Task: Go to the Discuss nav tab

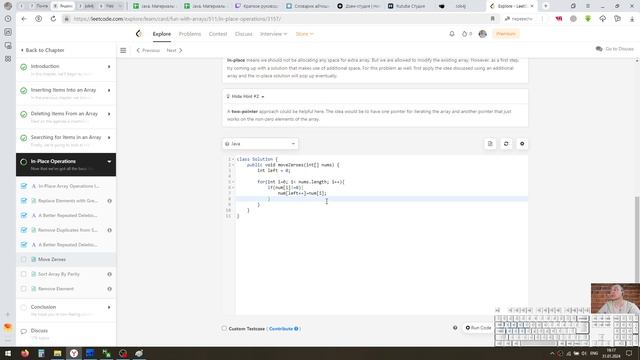Action: point(244,34)
